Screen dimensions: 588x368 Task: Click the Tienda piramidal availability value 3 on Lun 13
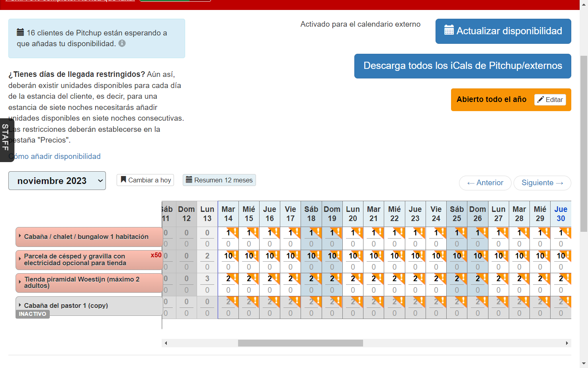point(207,279)
